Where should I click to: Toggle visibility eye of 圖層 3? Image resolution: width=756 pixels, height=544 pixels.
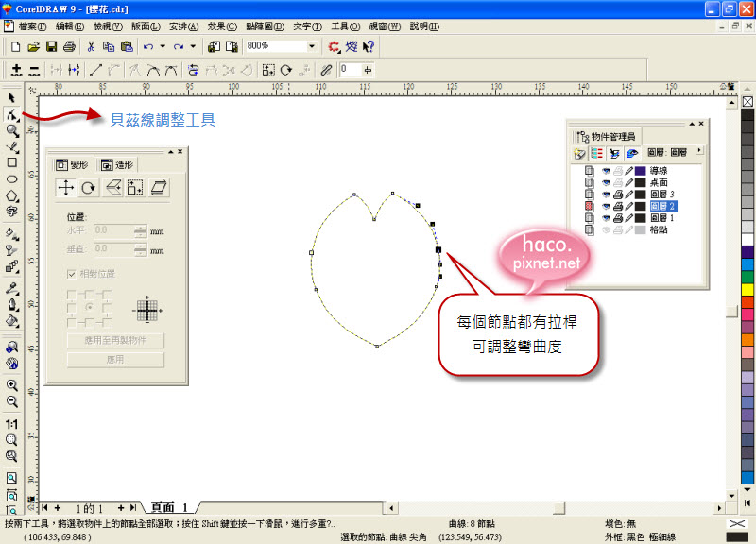pyautogui.click(x=606, y=195)
